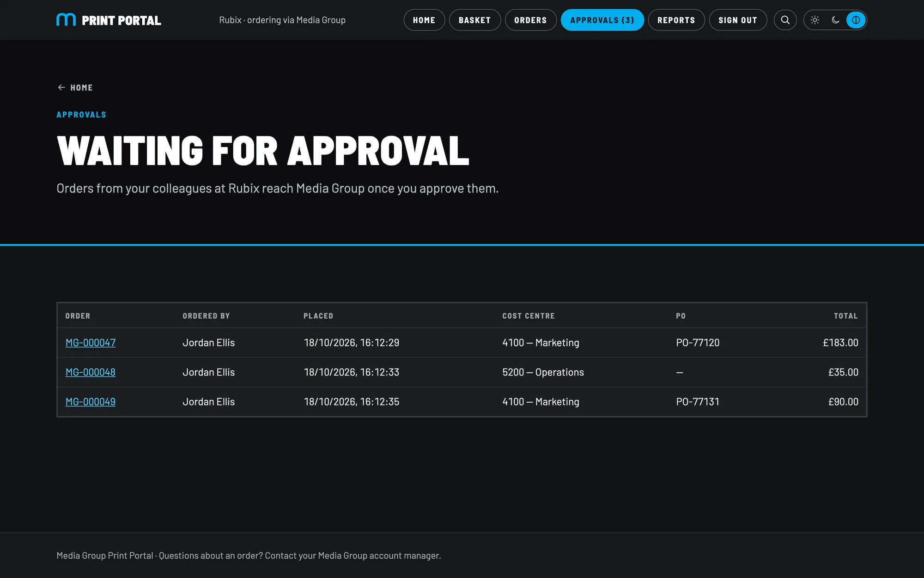Screen dimensions: 924x578
Task: Click the Waiting for Approval heading
Action: [x=263, y=151]
